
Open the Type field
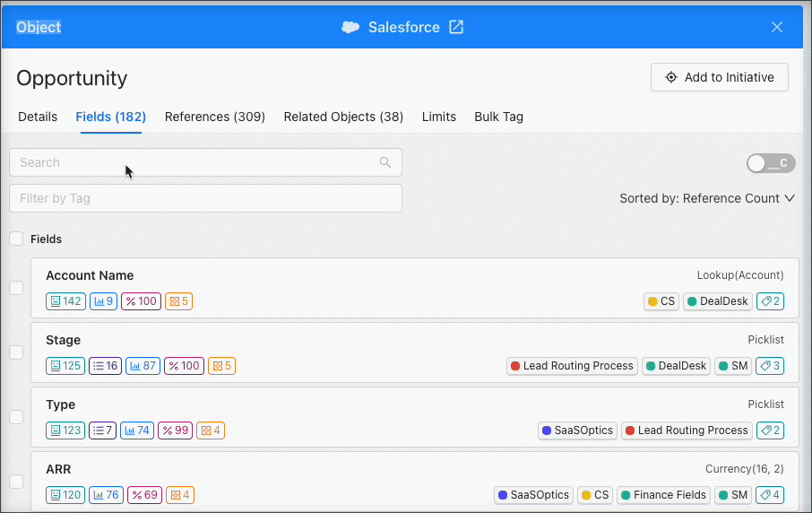61,404
